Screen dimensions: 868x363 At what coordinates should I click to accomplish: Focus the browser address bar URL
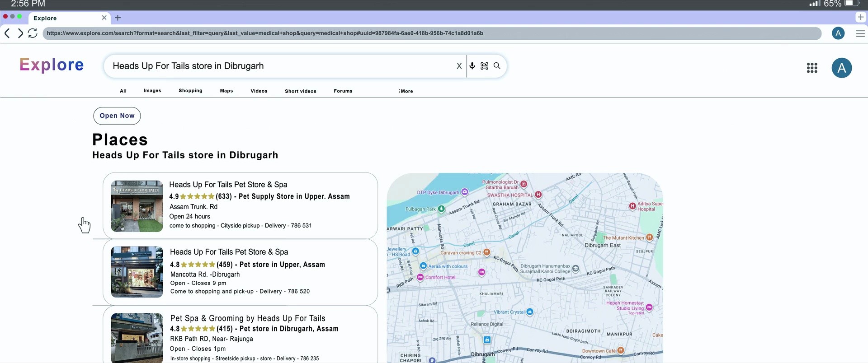pos(432,33)
